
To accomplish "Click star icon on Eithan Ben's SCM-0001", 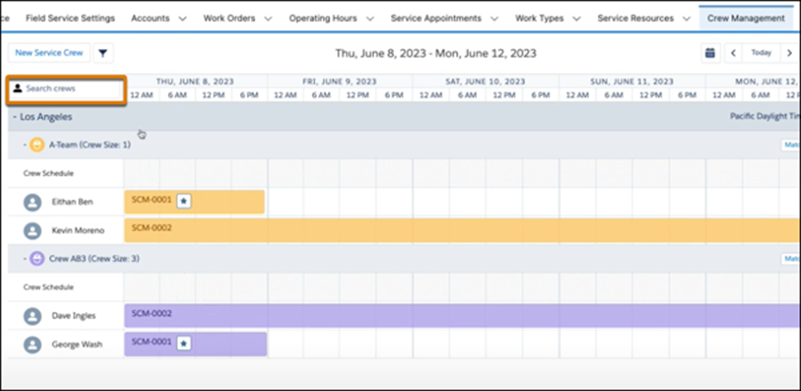I will pyautogui.click(x=184, y=201).
